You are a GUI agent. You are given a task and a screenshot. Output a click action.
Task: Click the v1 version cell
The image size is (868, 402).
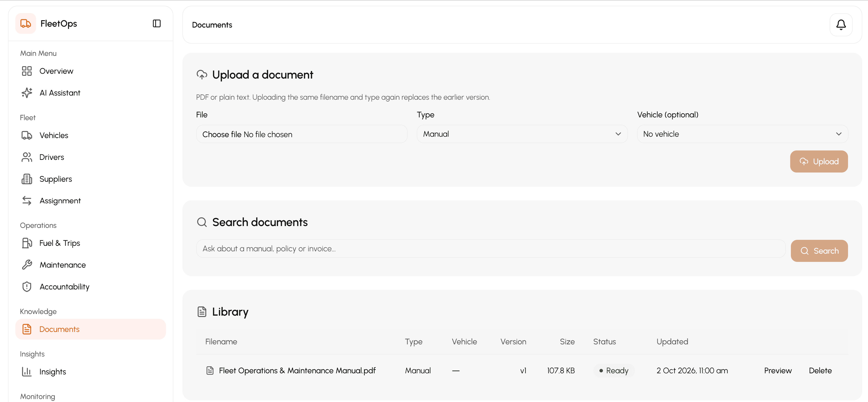point(523,371)
